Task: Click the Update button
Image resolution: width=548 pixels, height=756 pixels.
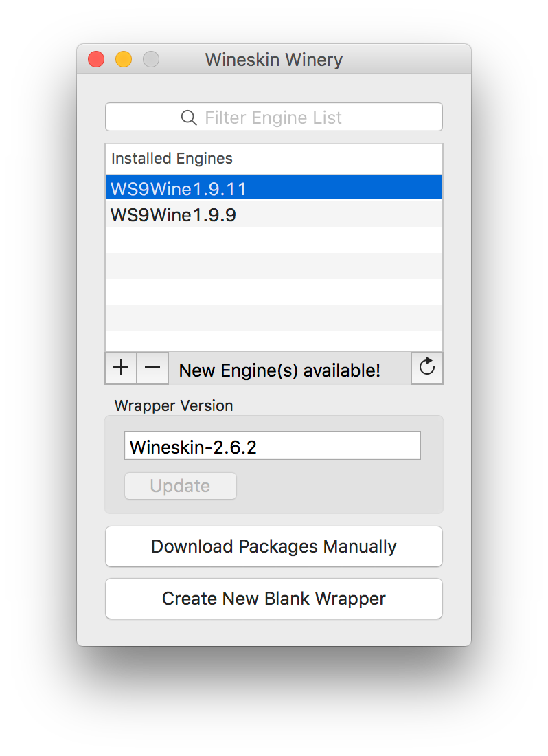Action: pyautogui.click(x=181, y=486)
